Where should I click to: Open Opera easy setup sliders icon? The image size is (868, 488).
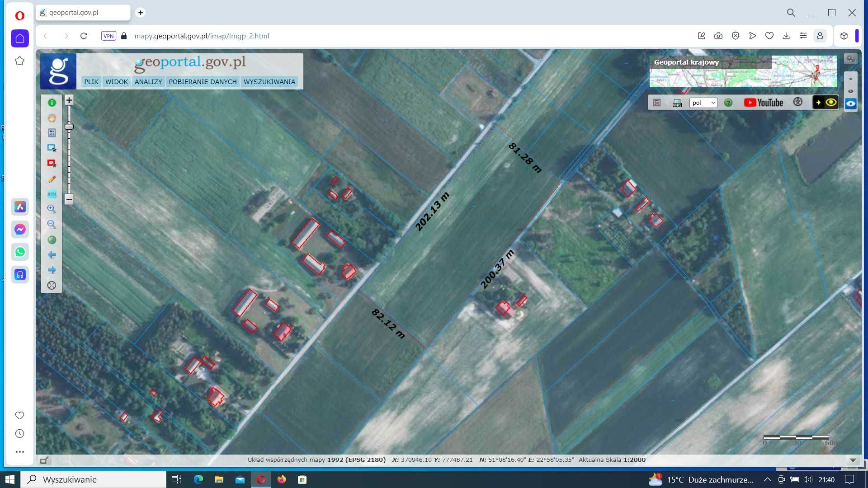803,36
